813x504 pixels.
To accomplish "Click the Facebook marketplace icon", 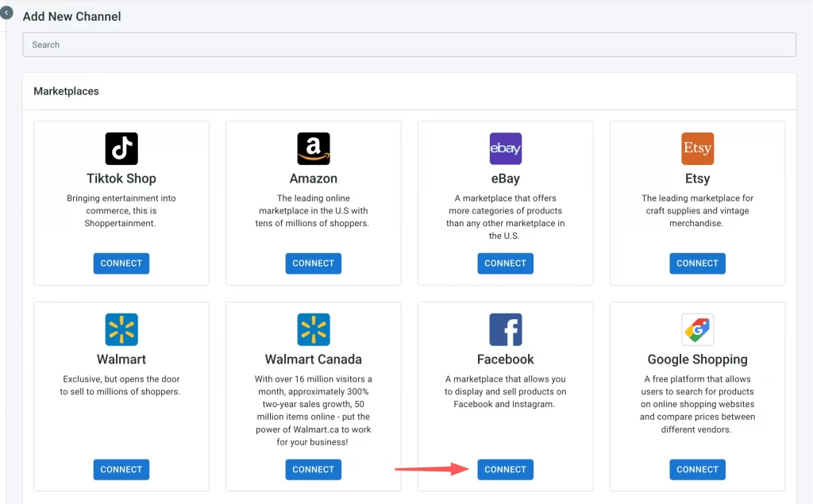I will coord(505,329).
